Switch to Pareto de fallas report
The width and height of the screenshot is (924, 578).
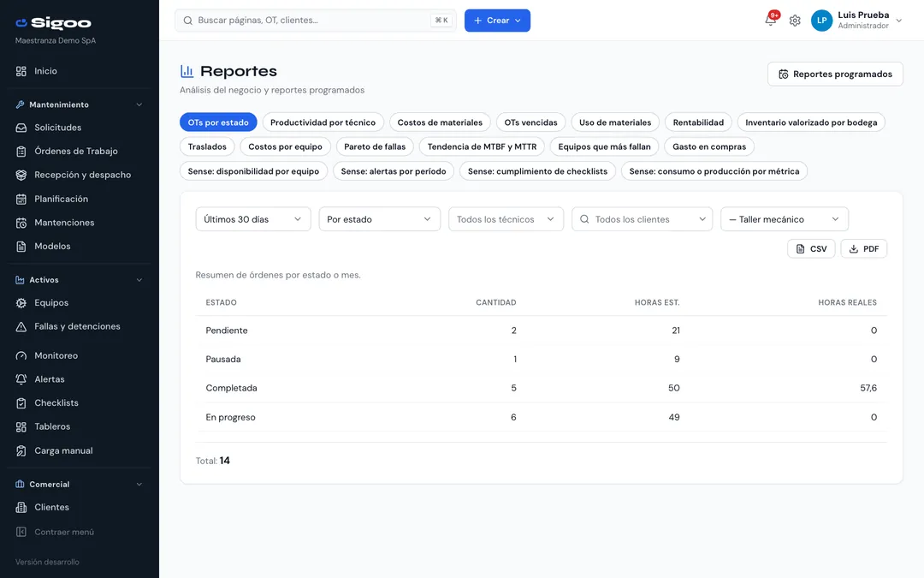375,147
